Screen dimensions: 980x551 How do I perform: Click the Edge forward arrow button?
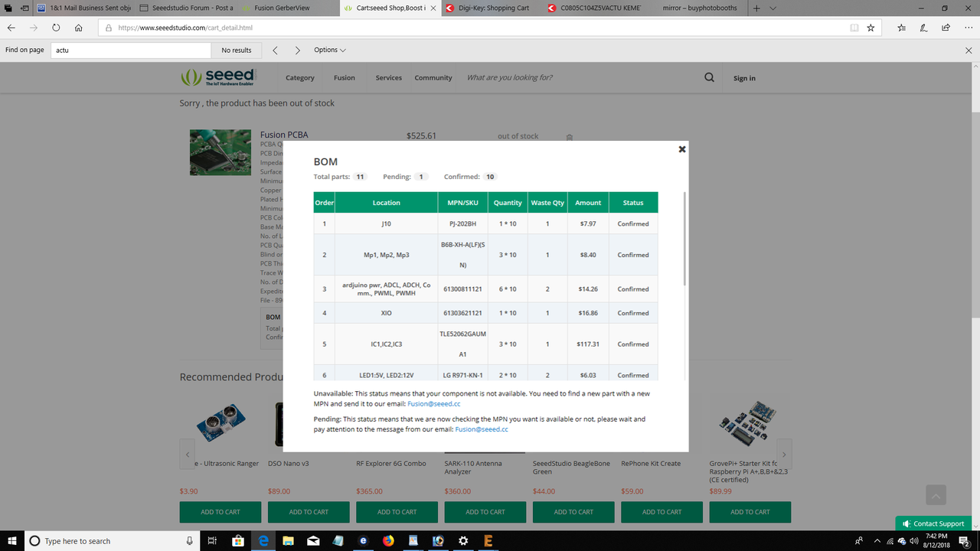34,28
